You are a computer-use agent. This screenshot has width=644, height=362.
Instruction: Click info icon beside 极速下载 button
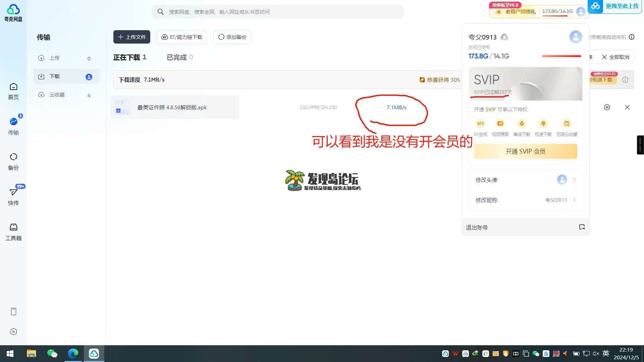(x=625, y=80)
